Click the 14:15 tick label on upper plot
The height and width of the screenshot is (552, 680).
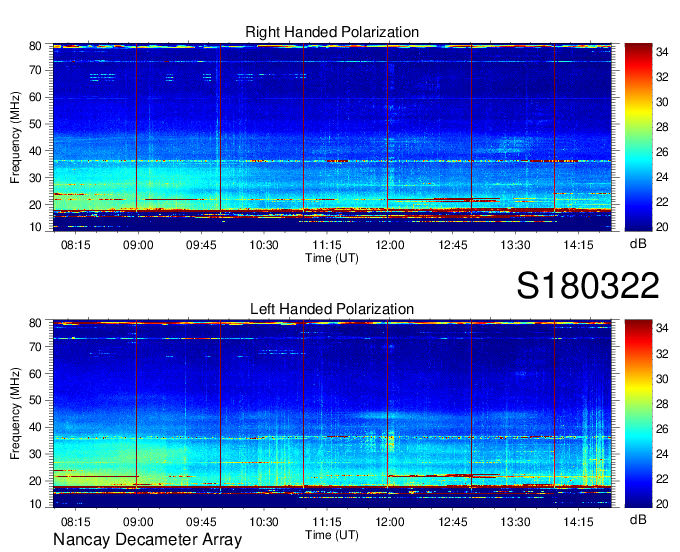point(578,245)
